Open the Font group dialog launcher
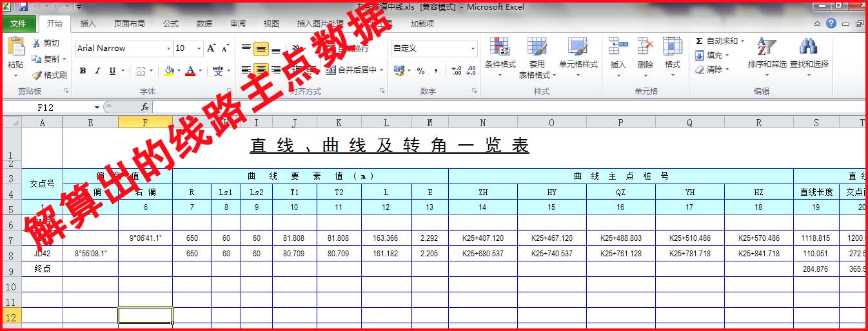 pos(229,91)
